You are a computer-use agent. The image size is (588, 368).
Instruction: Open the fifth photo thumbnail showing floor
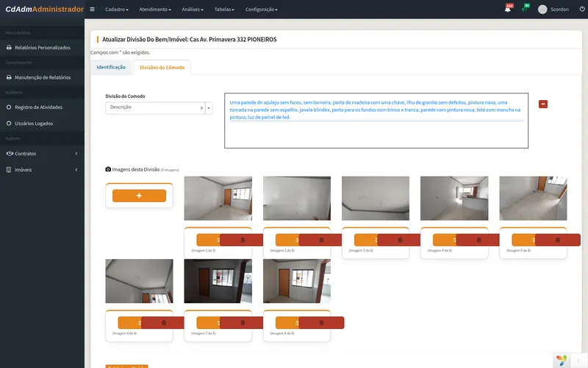(533, 198)
